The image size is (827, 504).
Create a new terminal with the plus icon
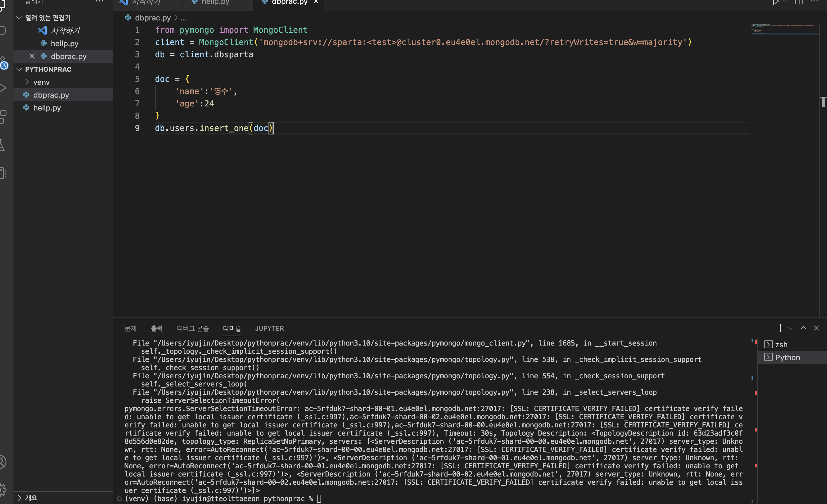click(x=780, y=328)
